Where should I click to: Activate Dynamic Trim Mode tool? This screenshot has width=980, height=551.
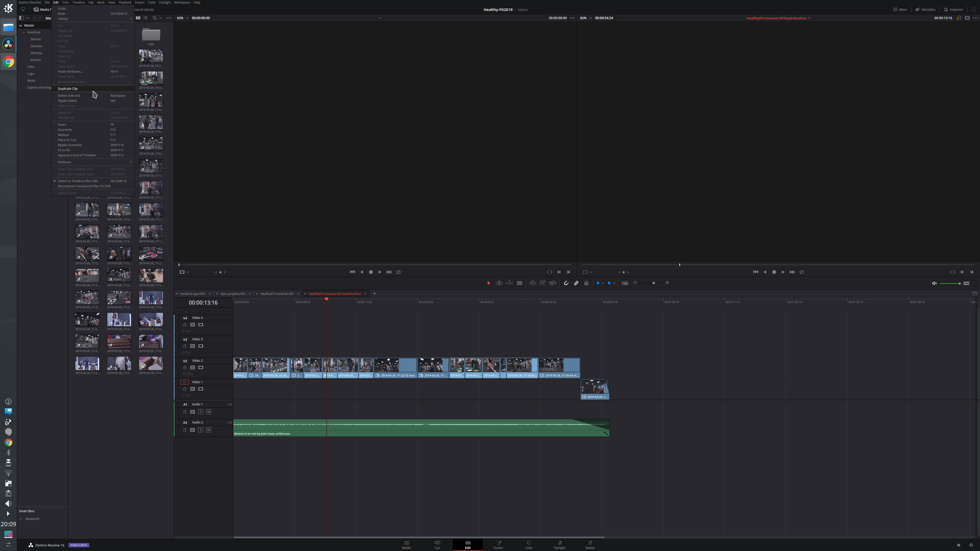coord(509,283)
